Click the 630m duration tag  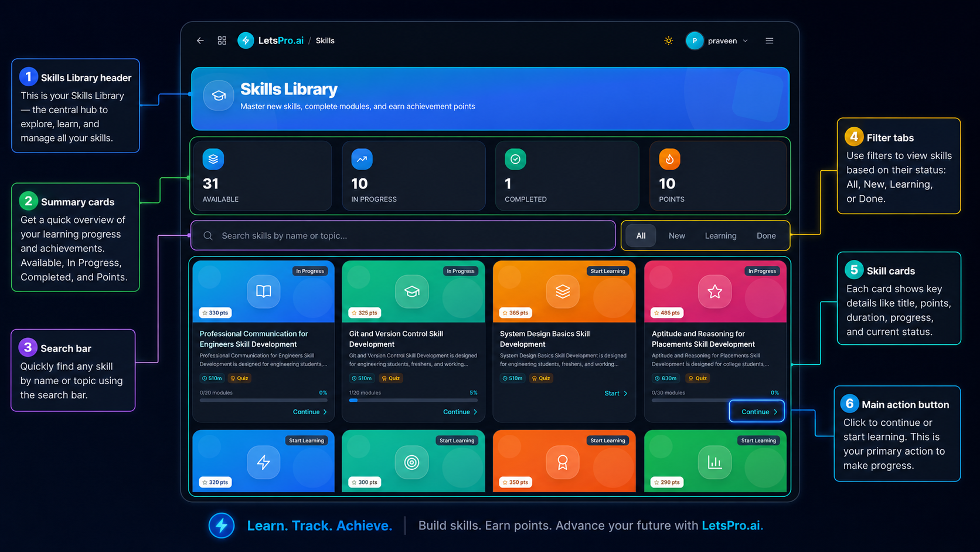(666, 378)
